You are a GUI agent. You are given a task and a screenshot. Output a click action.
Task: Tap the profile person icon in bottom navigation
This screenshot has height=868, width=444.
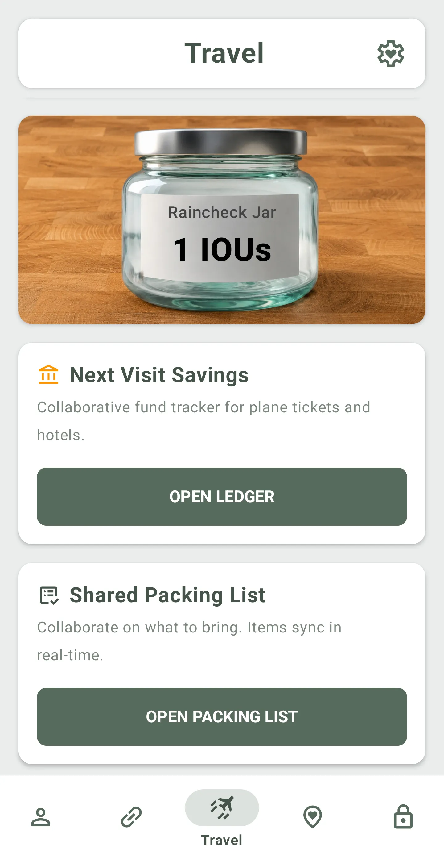[x=41, y=817]
